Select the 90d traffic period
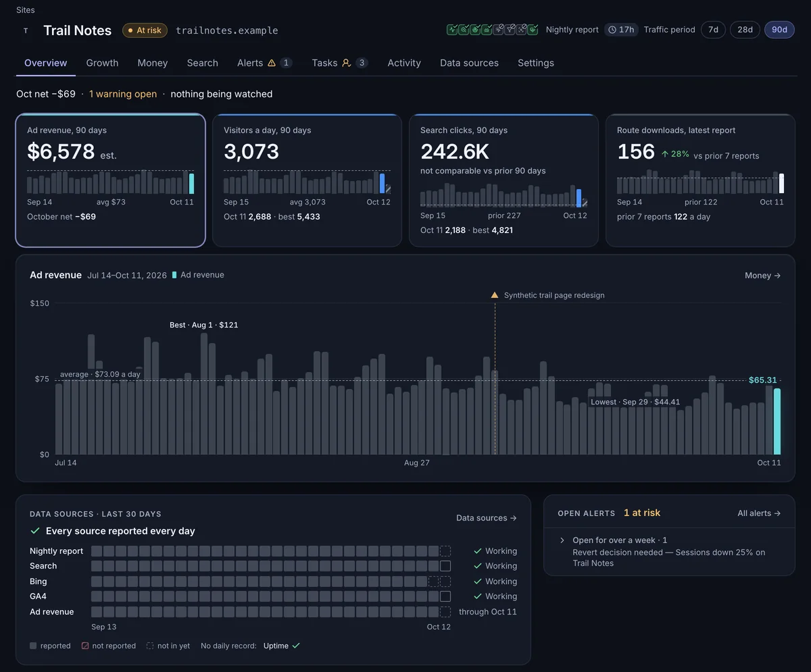This screenshot has width=811, height=672. (779, 30)
